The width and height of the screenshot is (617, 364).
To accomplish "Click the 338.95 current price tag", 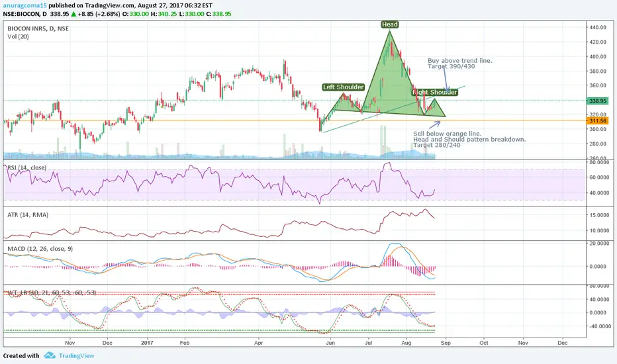I will click(x=597, y=101).
